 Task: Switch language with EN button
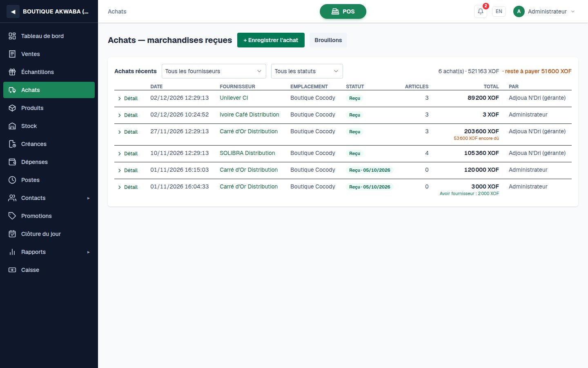click(x=499, y=11)
